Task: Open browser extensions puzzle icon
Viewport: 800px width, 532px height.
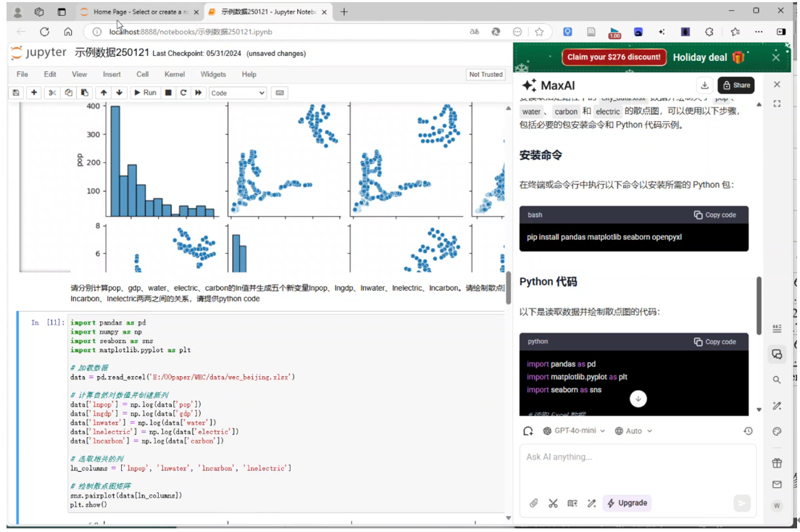Action: coord(709,32)
